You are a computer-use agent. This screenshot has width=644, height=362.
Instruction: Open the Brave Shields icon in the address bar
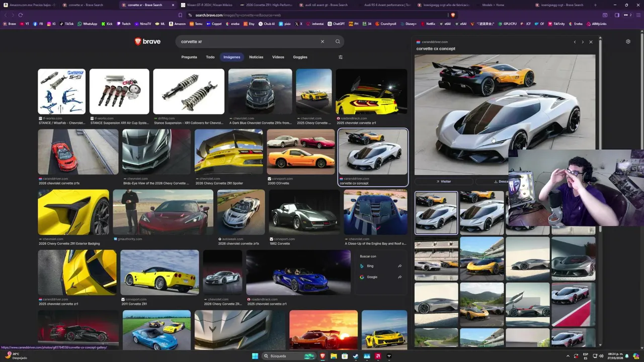click(x=453, y=15)
